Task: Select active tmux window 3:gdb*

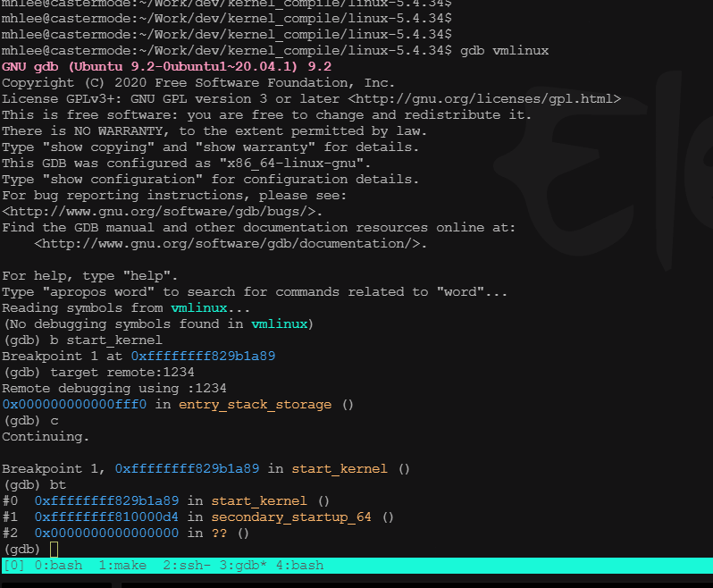Action: pyautogui.click(x=242, y=566)
